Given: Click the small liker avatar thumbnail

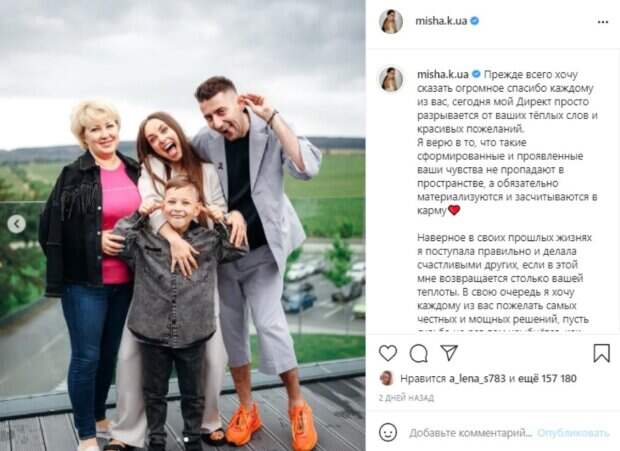Looking at the screenshot, I should 386,378.
